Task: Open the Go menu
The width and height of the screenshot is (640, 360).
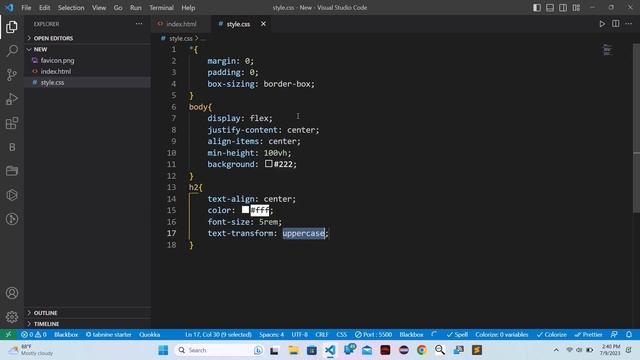Action: (x=118, y=7)
